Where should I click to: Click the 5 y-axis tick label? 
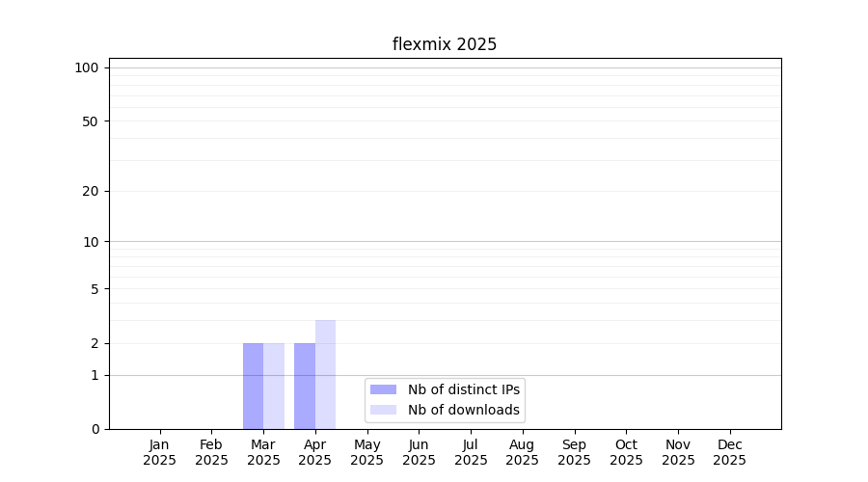pos(94,289)
